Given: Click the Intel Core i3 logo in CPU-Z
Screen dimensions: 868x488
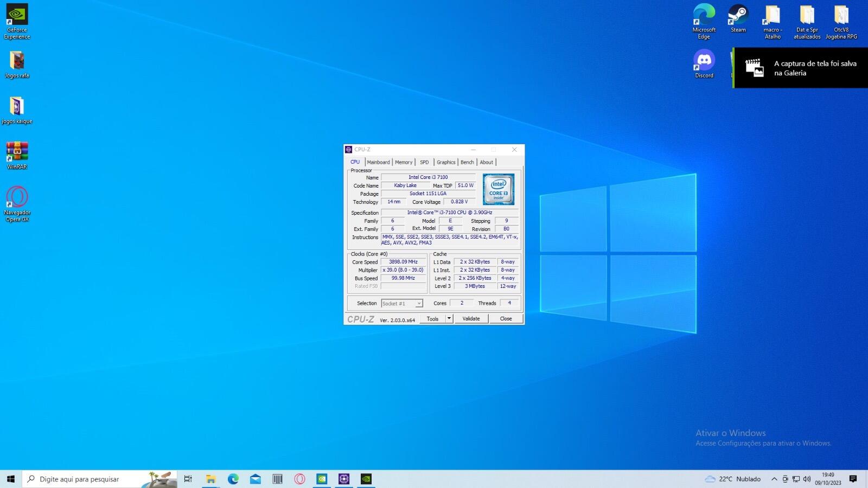Looking at the screenshot, I should click(499, 189).
